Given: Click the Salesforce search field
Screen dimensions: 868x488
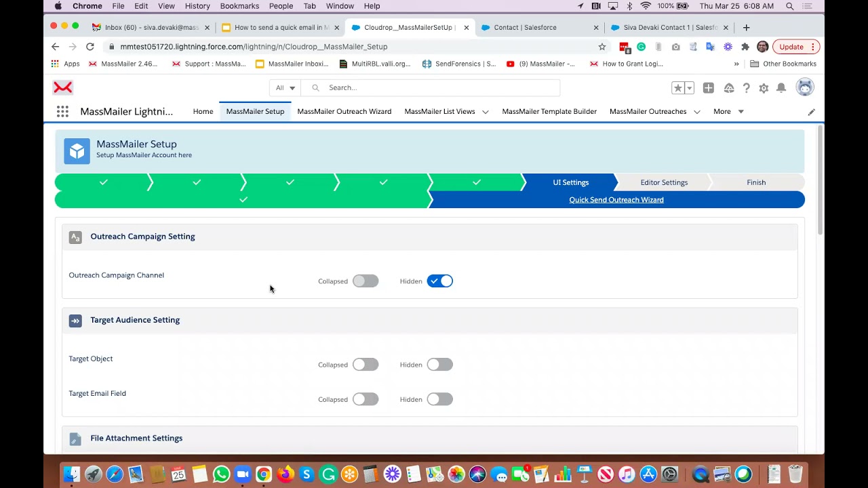Looking at the screenshot, I should [x=431, y=88].
